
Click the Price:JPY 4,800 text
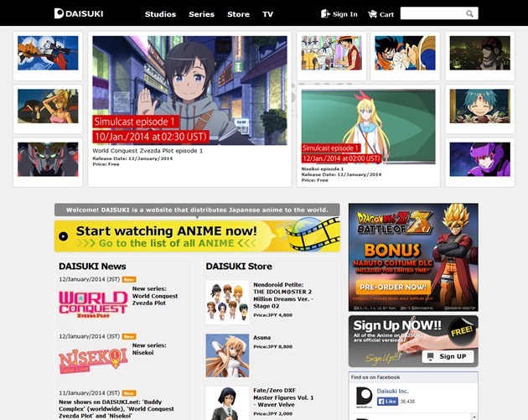(272, 315)
